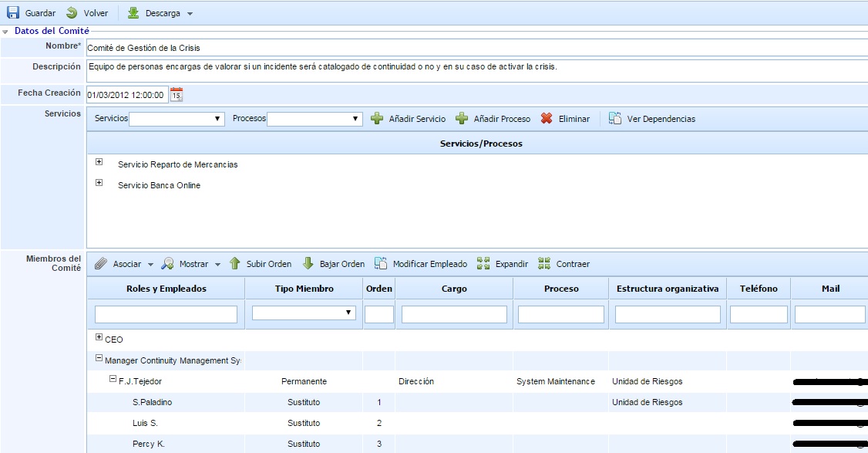This screenshot has height=453, width=868.
Task: Click the Guardar save icon
Action: point(13,13)
